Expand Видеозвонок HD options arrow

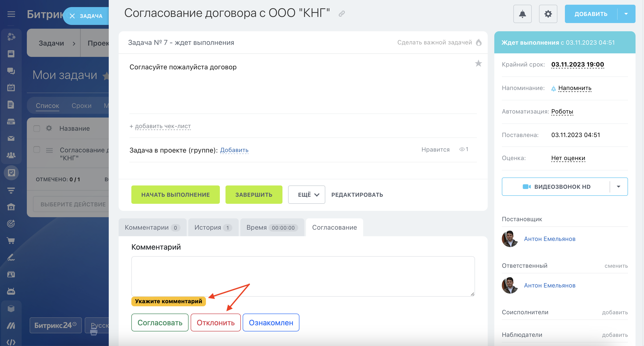(x=618, y=187)
